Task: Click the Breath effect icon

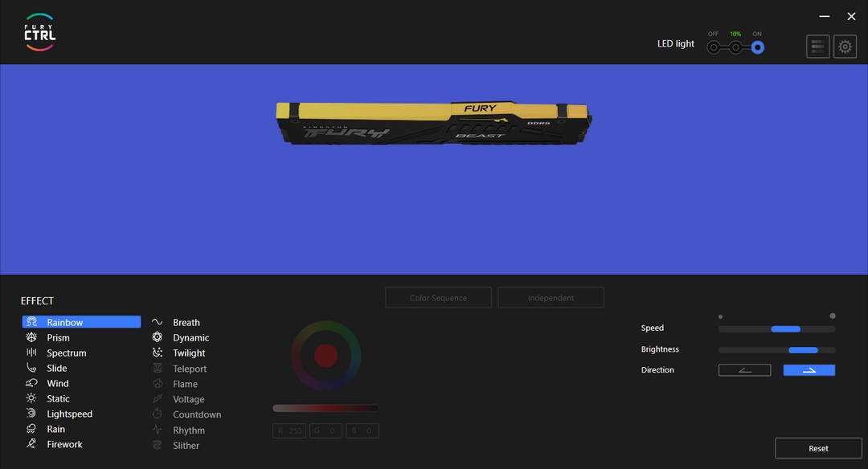Action: click(x=158, y=322)
